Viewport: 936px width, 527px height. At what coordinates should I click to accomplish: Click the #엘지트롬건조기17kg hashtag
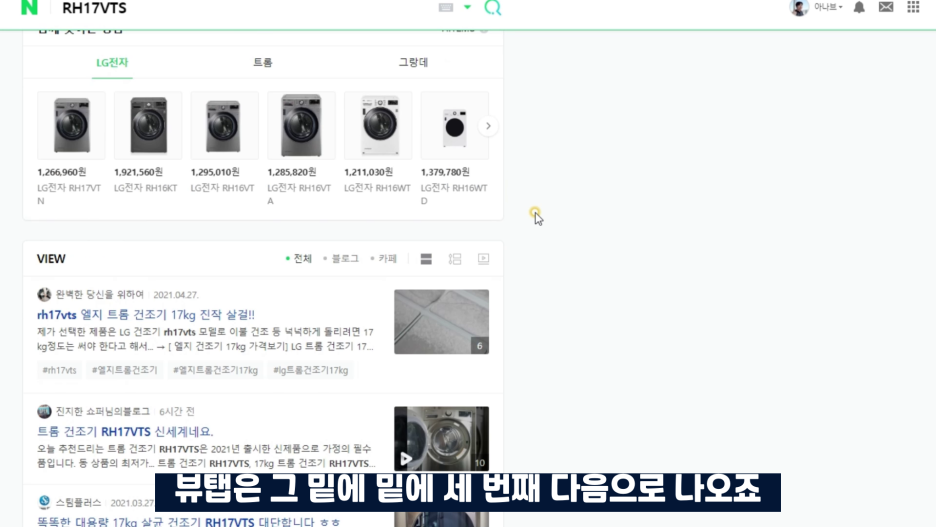click(x=215, y=370)
